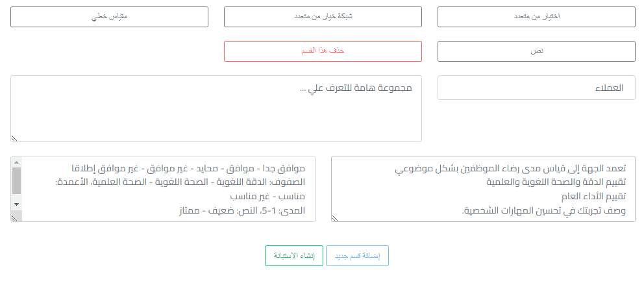Click the section description textarea resize handle
The image size is (644, 283).
(x=14, y=138)
